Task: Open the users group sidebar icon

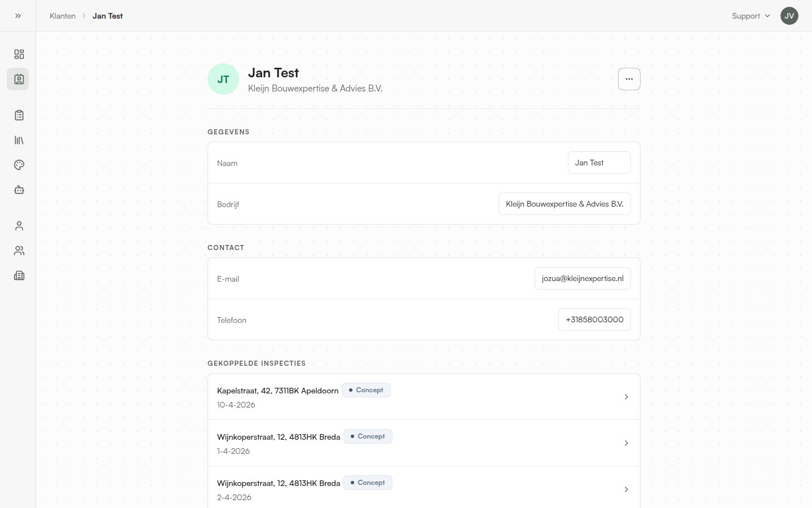Action: coord(19,251)
